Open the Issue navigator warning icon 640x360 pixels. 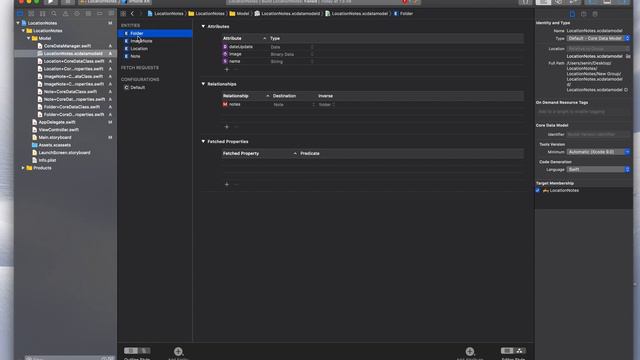[65, 13]
